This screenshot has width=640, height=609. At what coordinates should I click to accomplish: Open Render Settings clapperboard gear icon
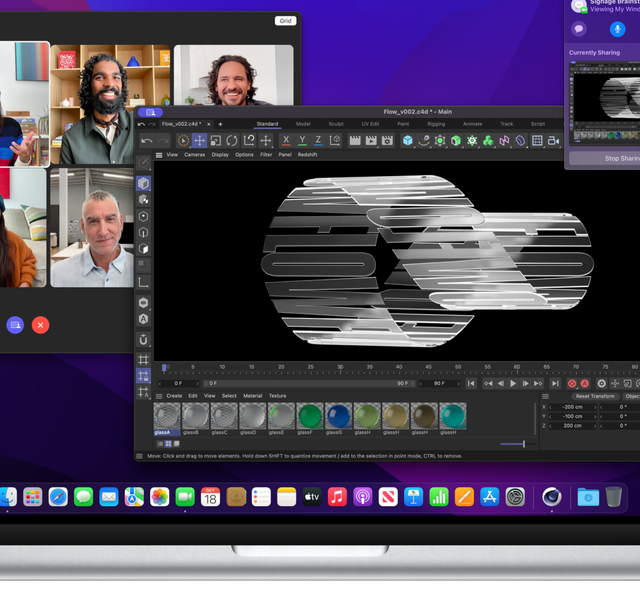(x=387, y=141)
